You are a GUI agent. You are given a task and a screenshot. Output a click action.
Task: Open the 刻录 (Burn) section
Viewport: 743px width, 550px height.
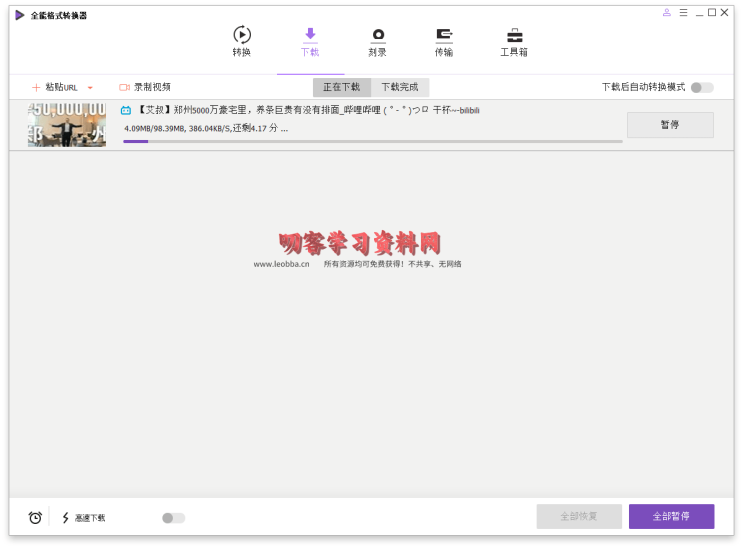click(378, 41)
